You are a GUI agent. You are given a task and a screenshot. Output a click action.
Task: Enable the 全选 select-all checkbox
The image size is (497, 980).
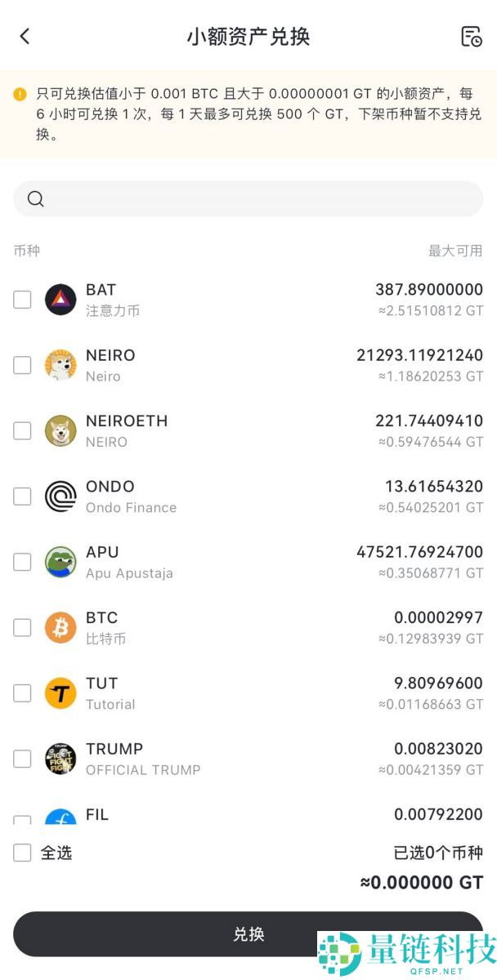click(x=22, y=853)
